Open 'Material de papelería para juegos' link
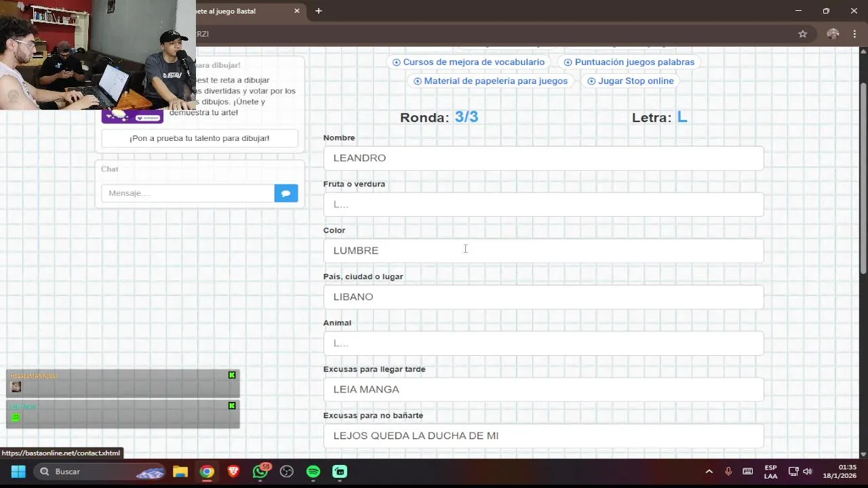This screenshot has height=488, width=868. click(491, 81)
